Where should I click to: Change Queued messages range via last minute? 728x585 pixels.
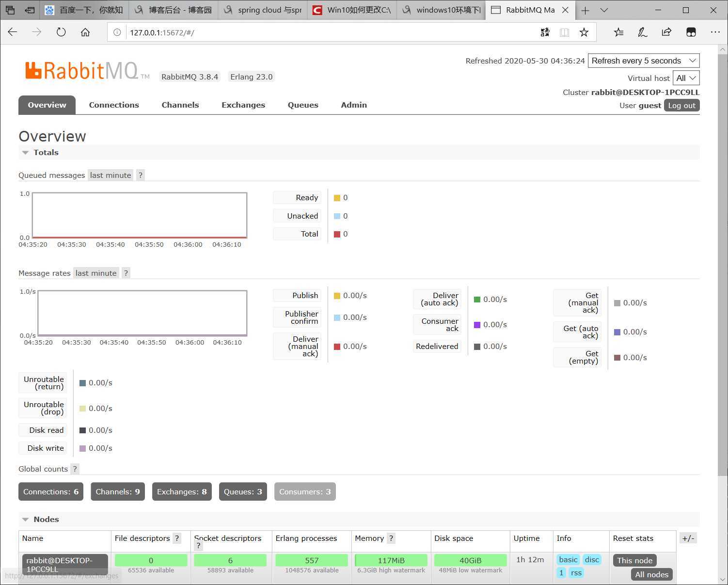coord(111,175)
